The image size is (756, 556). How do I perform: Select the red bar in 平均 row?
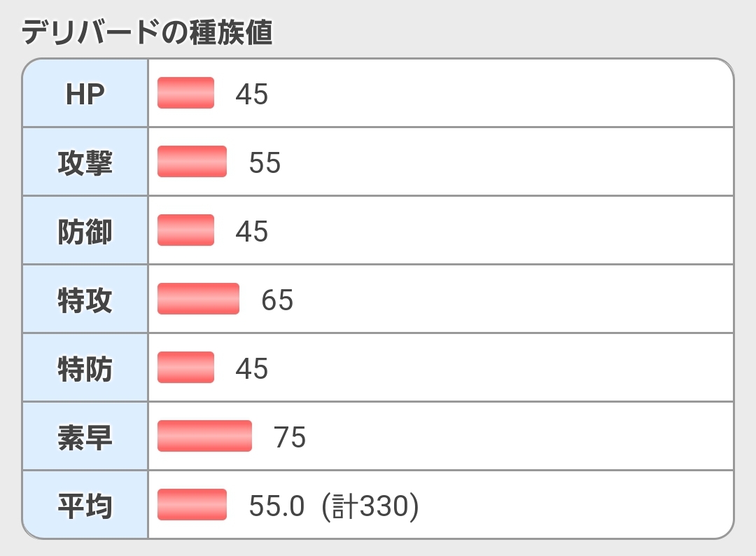(192, 505)
